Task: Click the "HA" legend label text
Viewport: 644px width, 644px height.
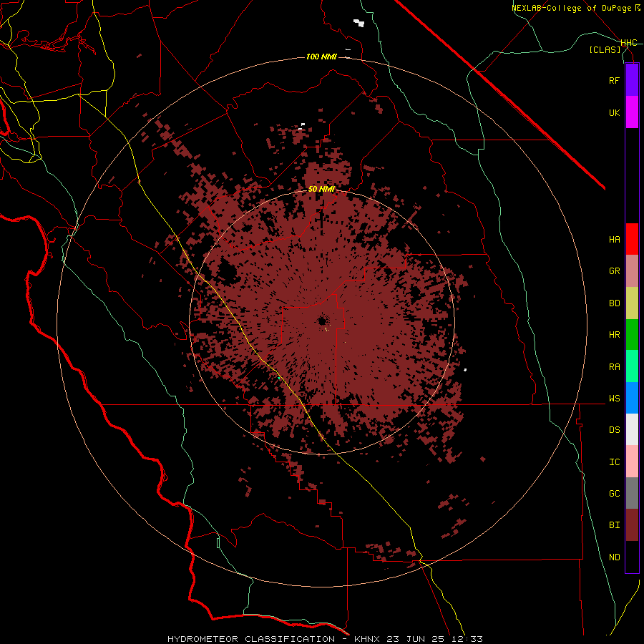Action: (614, 240)
